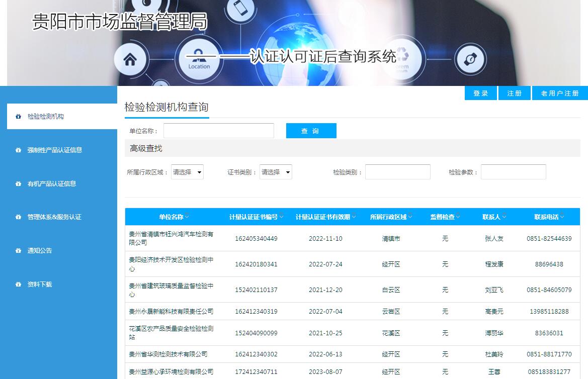Click icon beside 有机产品认证信息
Image resolution: width=588 pixels, height=379 pixels.
[x=19, y=183]
